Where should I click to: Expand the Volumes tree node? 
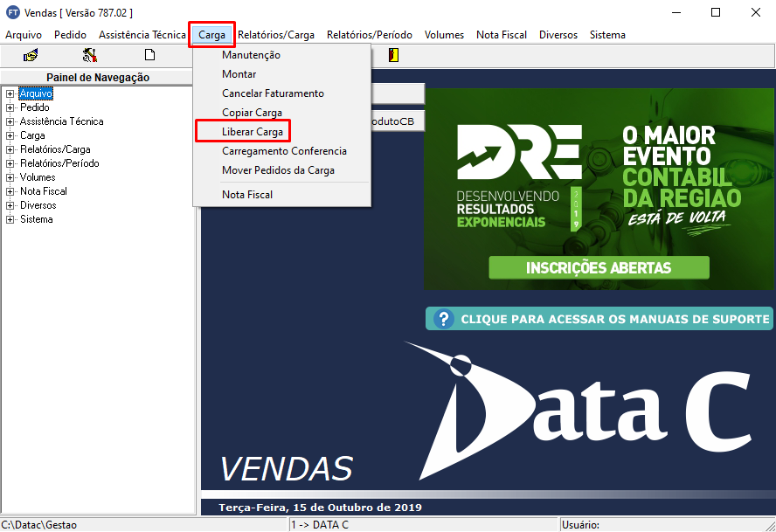(x=10, y=177)
